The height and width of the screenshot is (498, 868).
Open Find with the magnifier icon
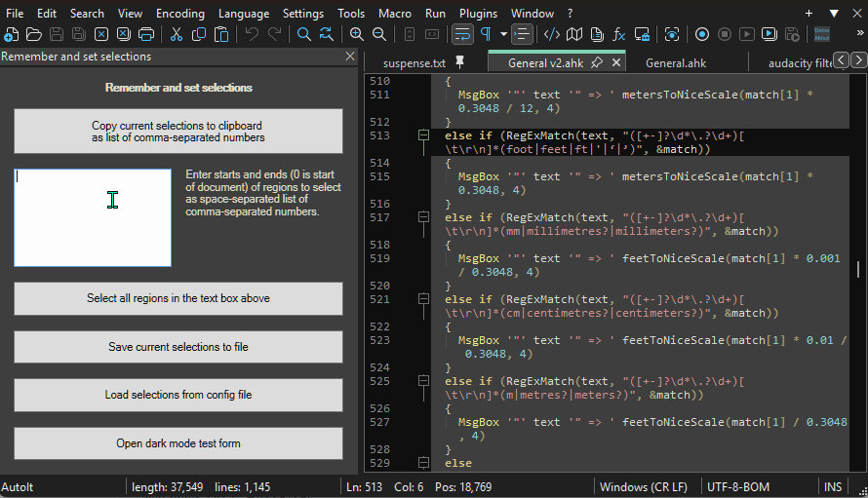point(304,34)
